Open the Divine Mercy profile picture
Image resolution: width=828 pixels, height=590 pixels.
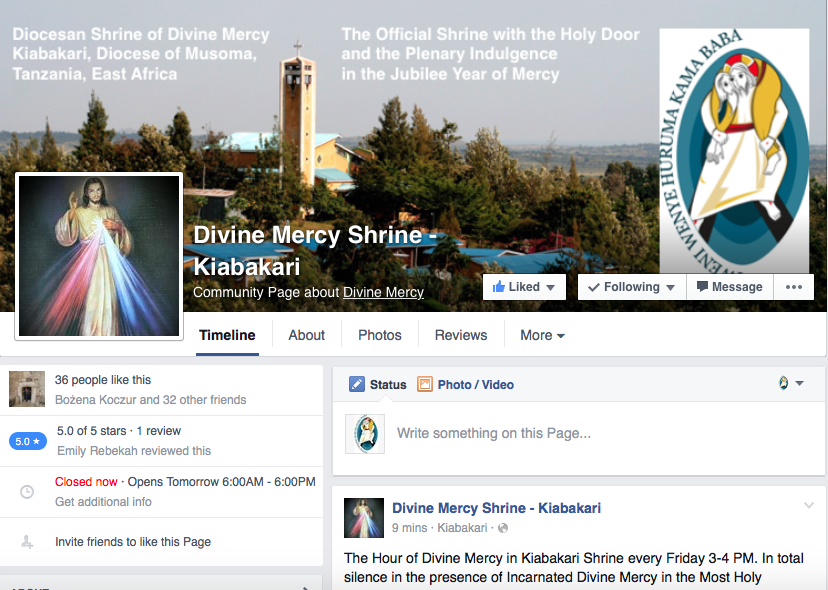pyautogui.click(x=99, y=256)
